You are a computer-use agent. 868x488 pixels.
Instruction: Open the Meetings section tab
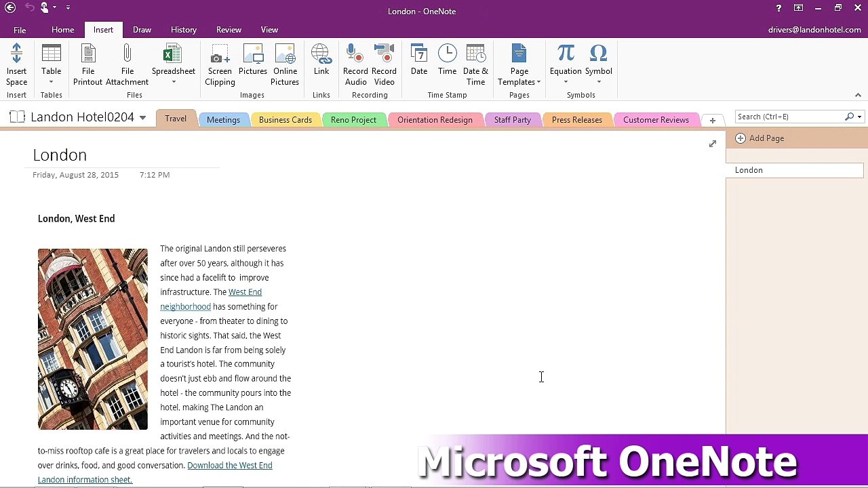tap(223, 120)
